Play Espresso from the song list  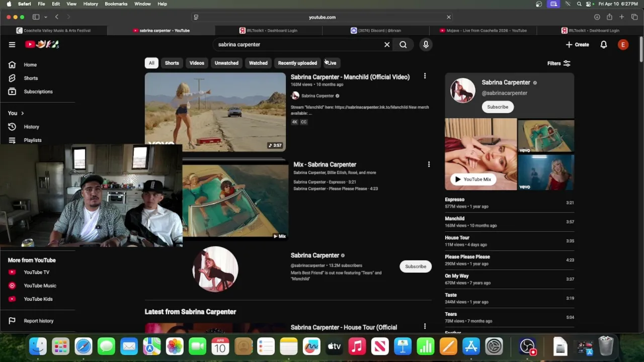tap(509, 203)
